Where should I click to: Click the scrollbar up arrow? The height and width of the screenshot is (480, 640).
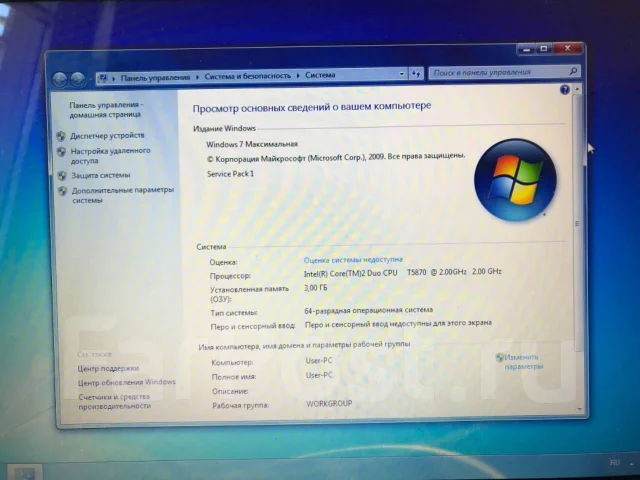(x=577, y=89)
